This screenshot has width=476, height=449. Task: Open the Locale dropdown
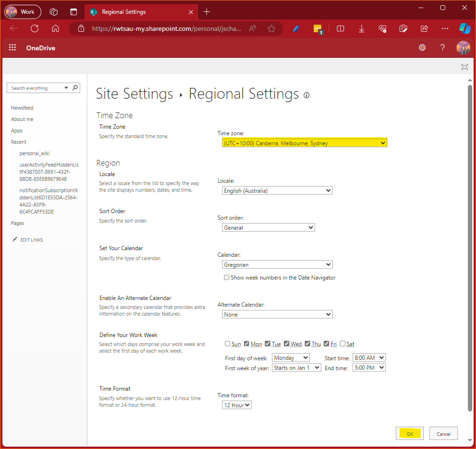tap(277, 190)
